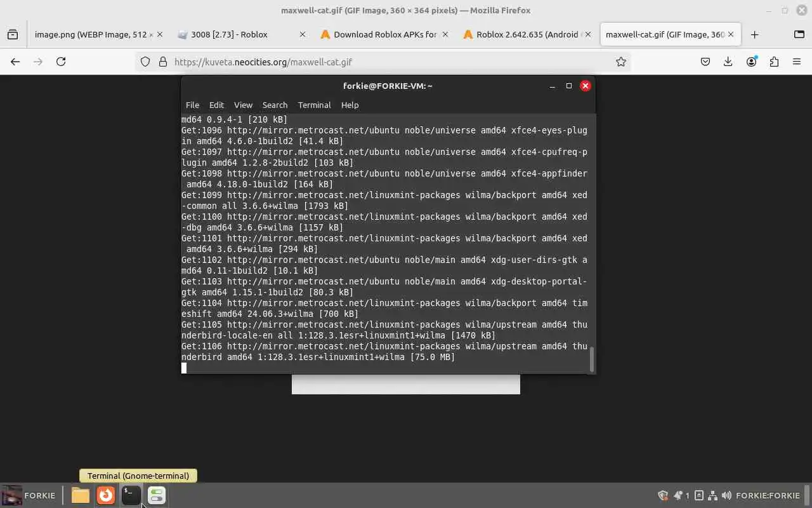Reload the current page
The height and width of the screenshot is (508, 812).
pyautogui.click(x=61, y=62)
